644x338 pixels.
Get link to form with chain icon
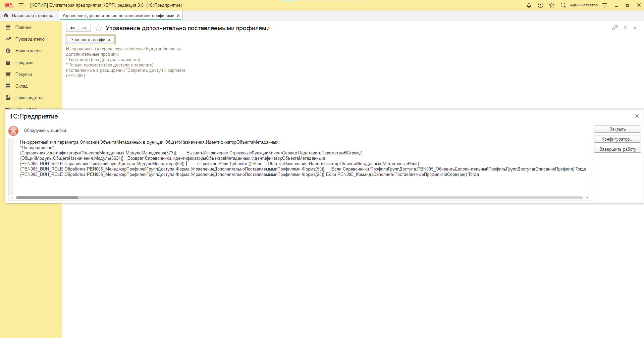(x=615, y=28)
